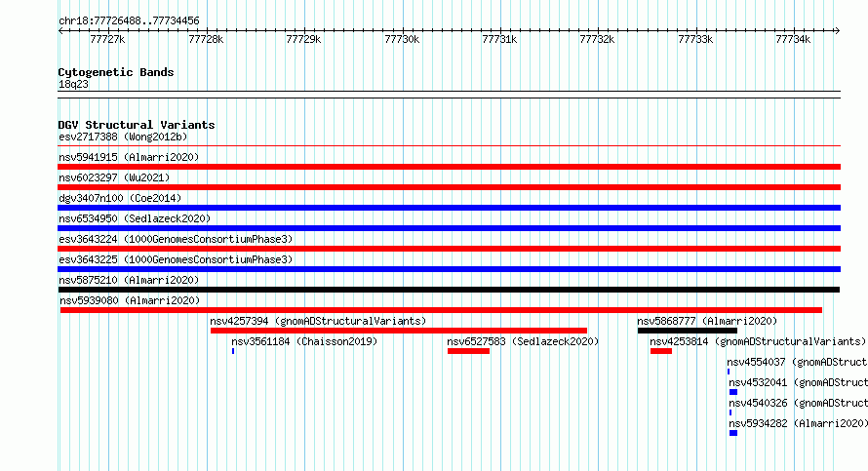Click the 77734k ruler position
The image size is (868, 471).
coord(793,39)
